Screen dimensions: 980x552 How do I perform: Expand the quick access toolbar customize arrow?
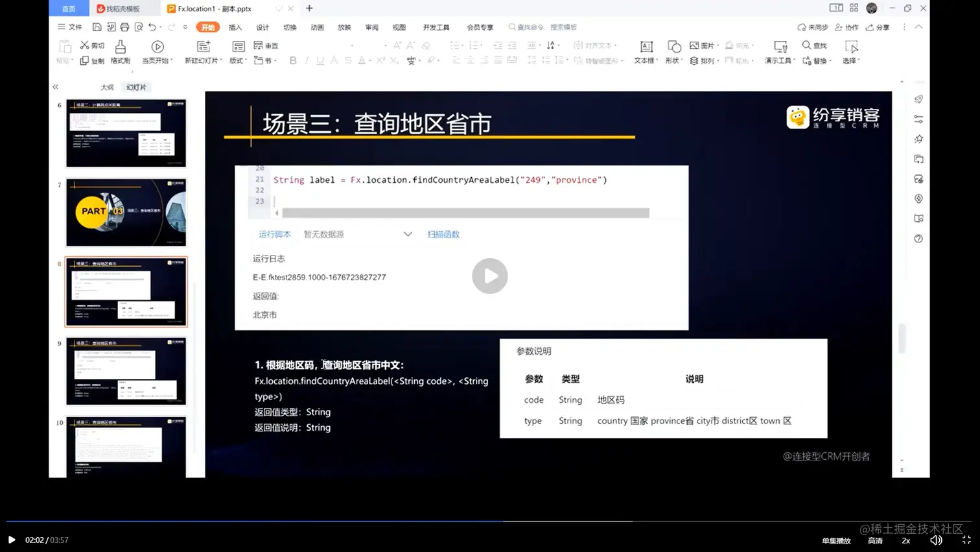[185, 27]
